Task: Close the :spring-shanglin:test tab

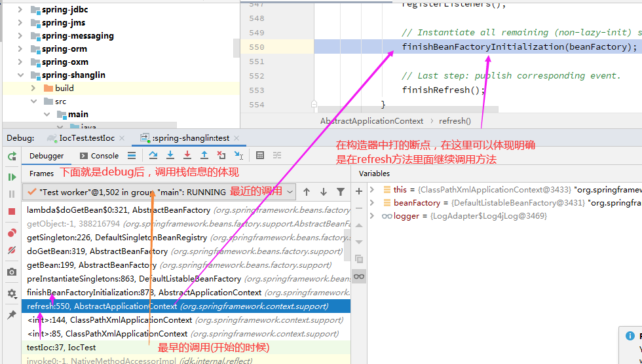Action: tap(236, 138)
